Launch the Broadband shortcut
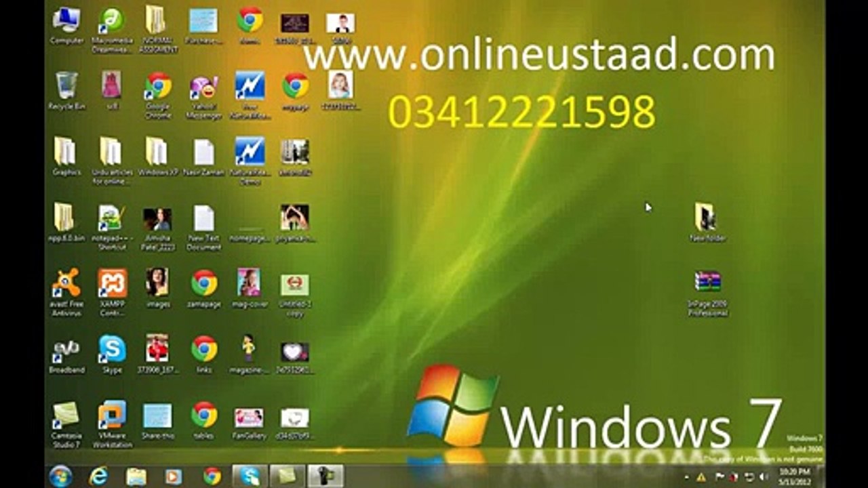Viewport: 868px width, 488px height. (66, 354)
